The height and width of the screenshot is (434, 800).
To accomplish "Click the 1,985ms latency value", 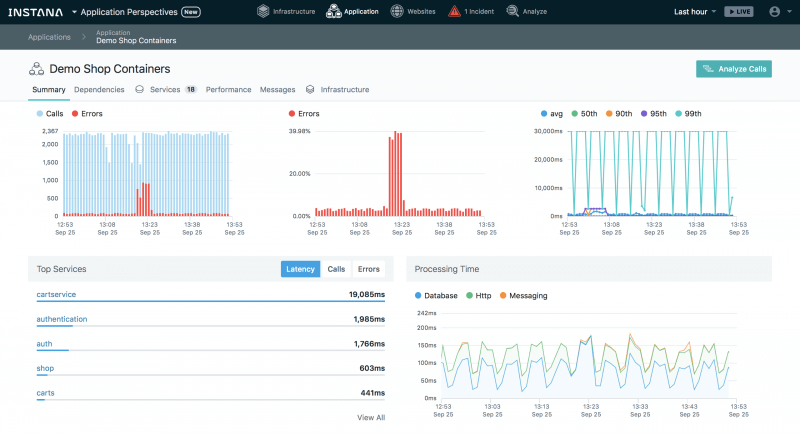I will tap(369, 319).
